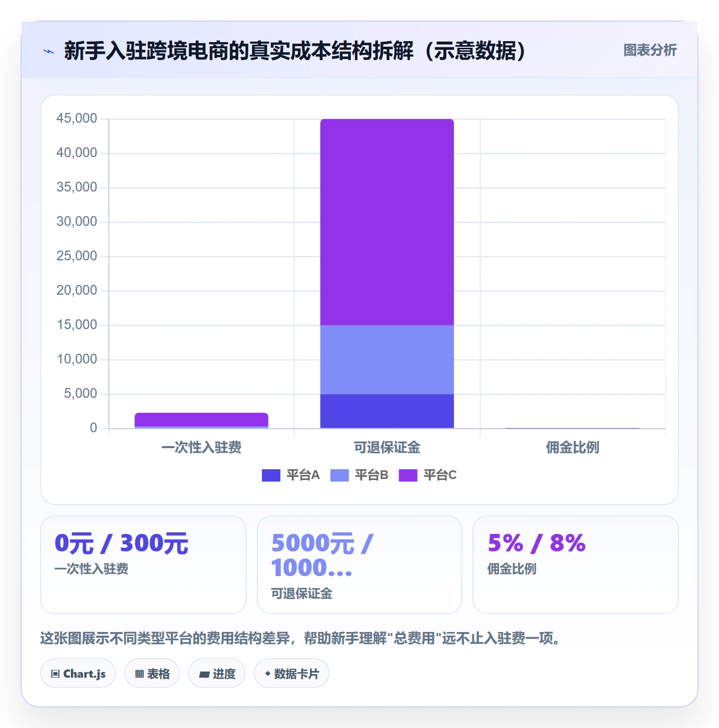Screen dimensions: 719x728
Task: Click the 平台C legend label
Action: click(x=440, y=475)
